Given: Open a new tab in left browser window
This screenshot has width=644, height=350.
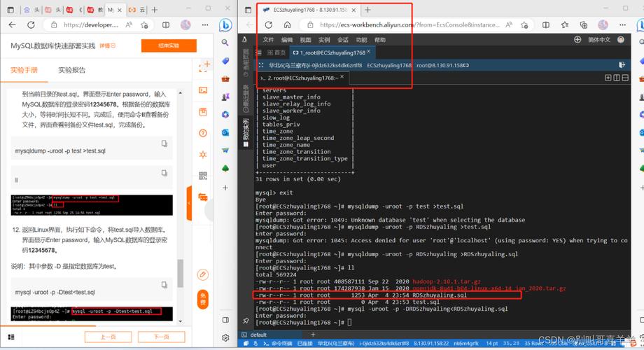Looking at the screenshot, I should tap(155, 9).
